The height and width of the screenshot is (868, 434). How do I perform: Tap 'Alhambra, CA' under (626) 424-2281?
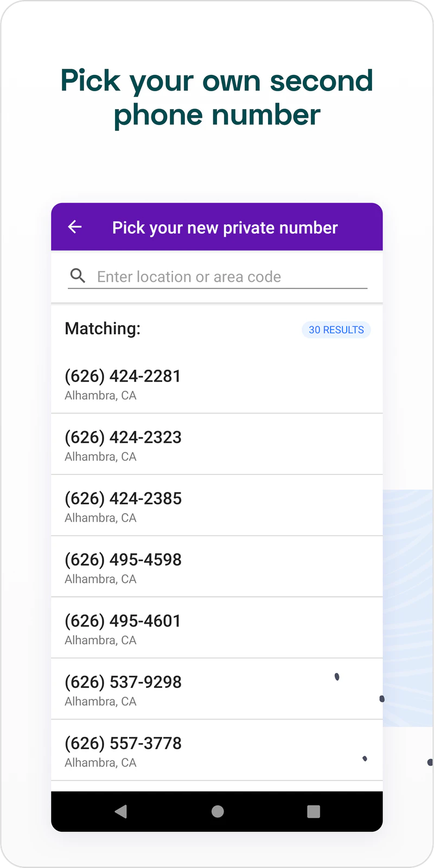click(100, 396)
